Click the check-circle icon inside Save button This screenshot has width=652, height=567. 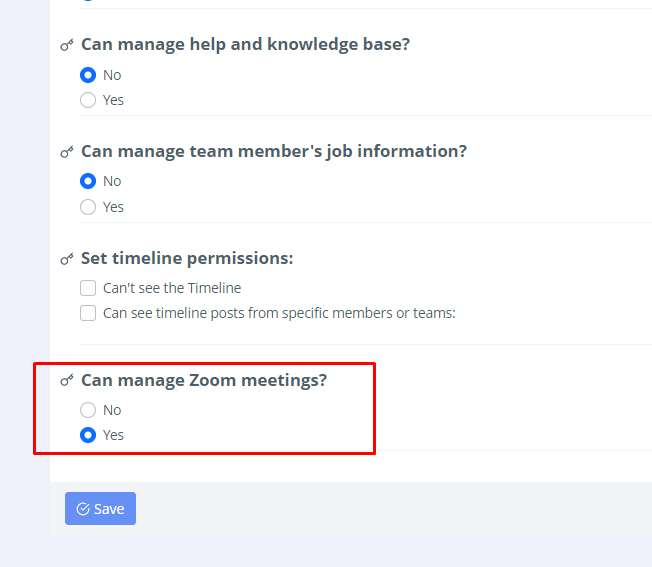(83, 509)
